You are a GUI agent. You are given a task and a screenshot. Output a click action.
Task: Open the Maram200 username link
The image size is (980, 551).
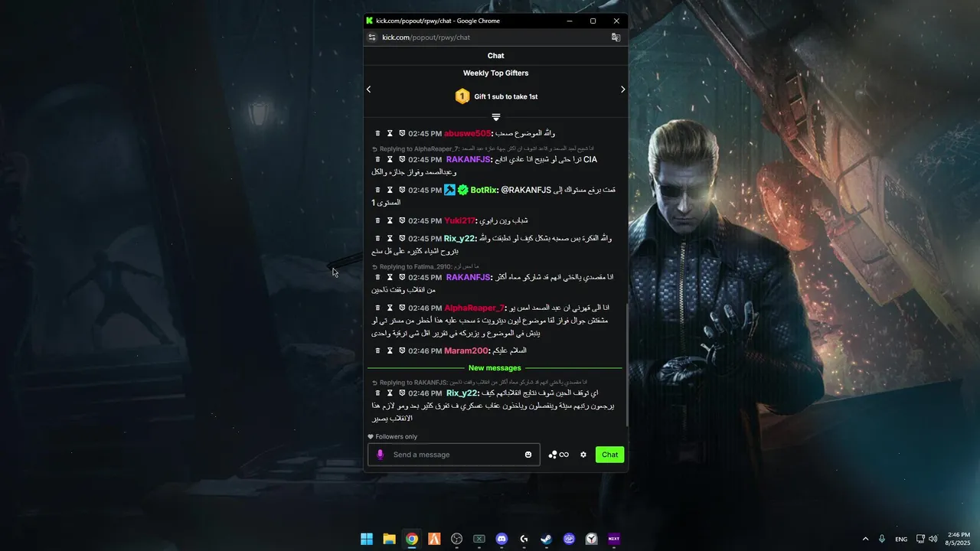pyautogui.click(x=466, y=350)
